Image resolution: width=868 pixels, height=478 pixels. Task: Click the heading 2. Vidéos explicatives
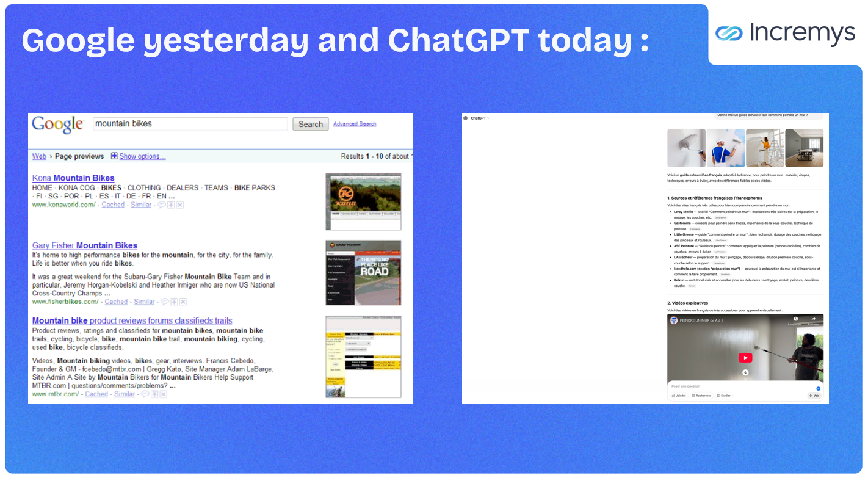coord(688,303)
